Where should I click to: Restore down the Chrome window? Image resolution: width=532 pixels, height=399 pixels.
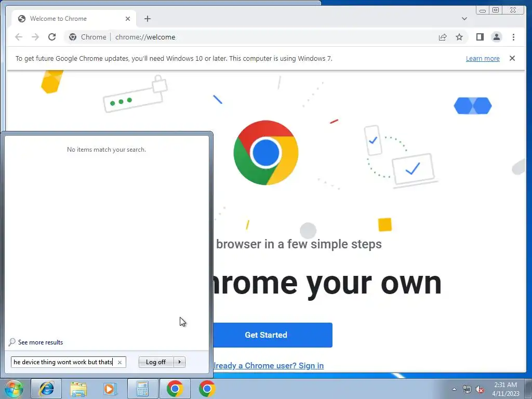coord(495,10)
